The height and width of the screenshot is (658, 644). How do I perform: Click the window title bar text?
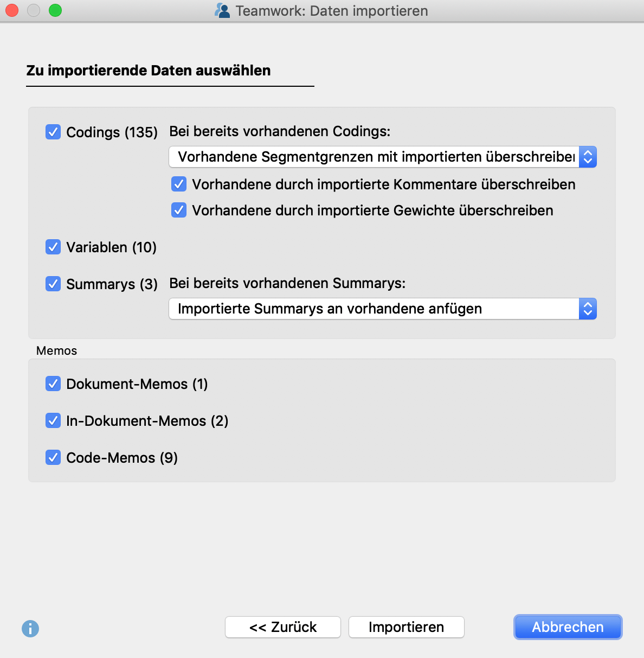click(x=332, y=11)
